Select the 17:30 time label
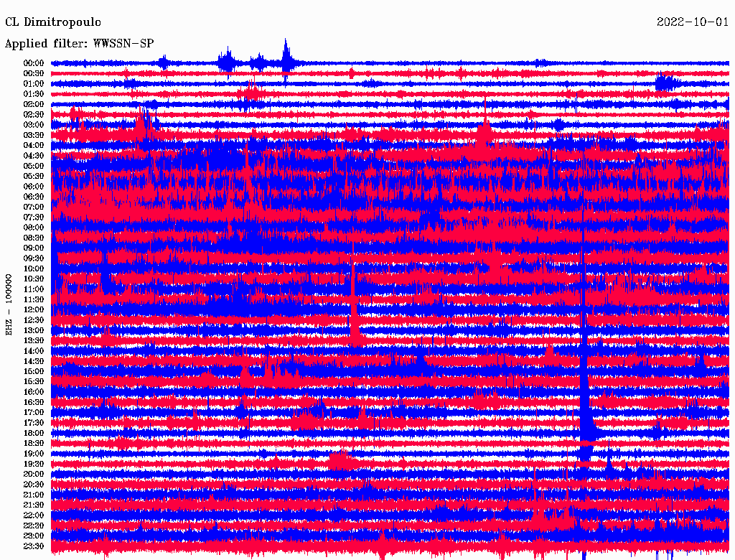This screenshot has height=560, width=735. point(34,423)
